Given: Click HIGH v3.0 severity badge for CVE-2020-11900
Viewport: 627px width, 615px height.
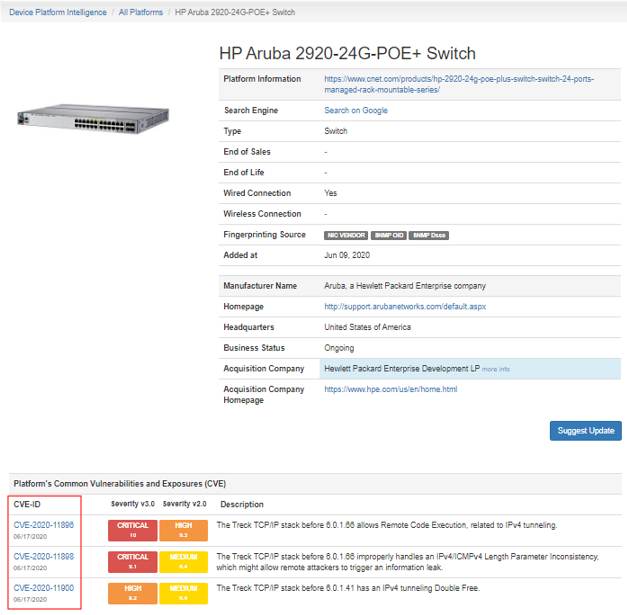Looking at the screenshot, I should (x=132, y=592).
